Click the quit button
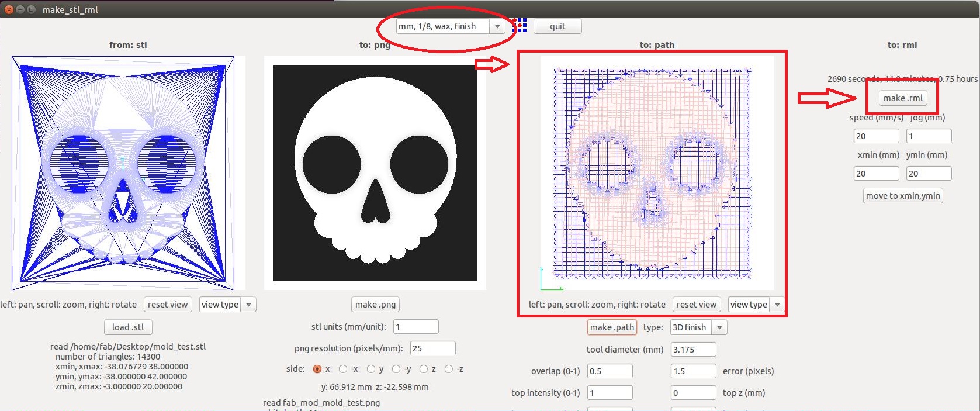Screen dimensions: 980x411 point(557,26)
